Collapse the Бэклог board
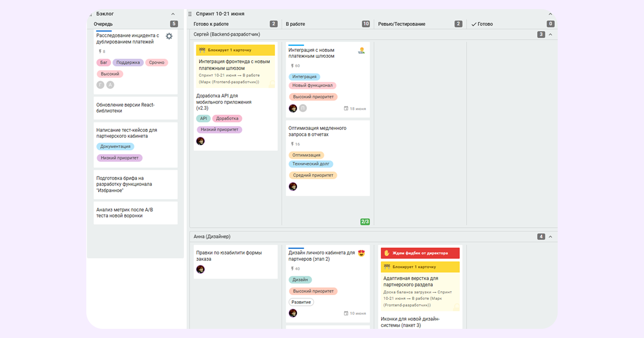 pos(173,14)
